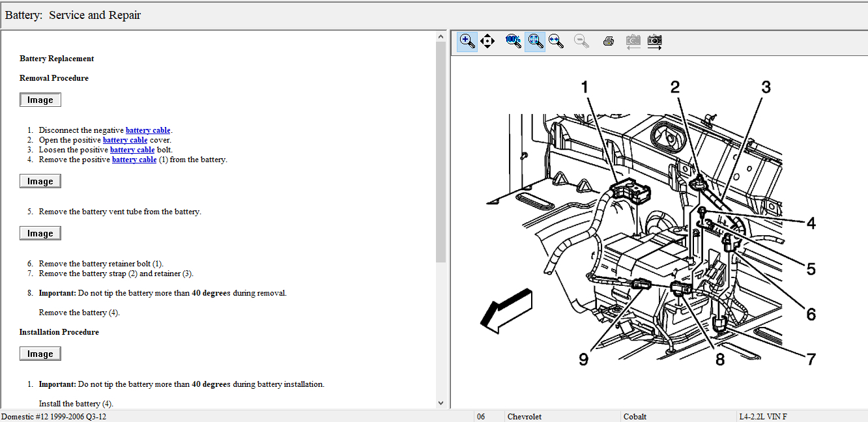
Task: Click the greyed zoom out magnifier
Action: 581,42
